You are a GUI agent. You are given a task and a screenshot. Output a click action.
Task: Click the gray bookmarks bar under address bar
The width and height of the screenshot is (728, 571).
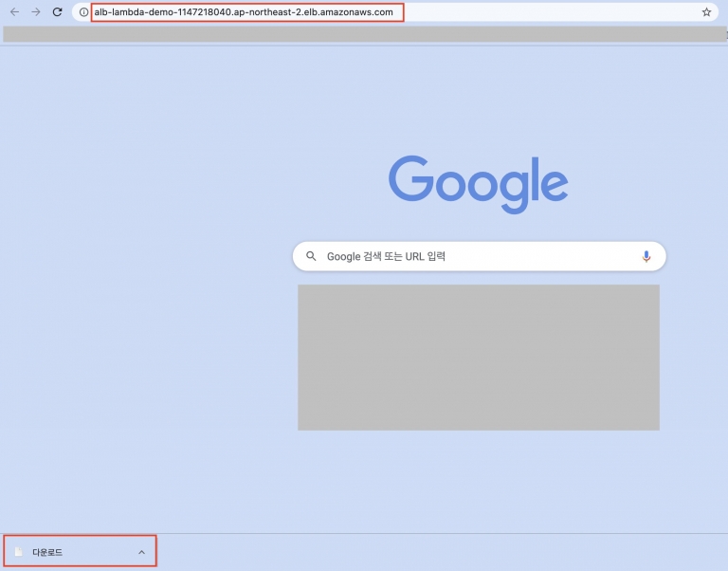click(364, 34)
